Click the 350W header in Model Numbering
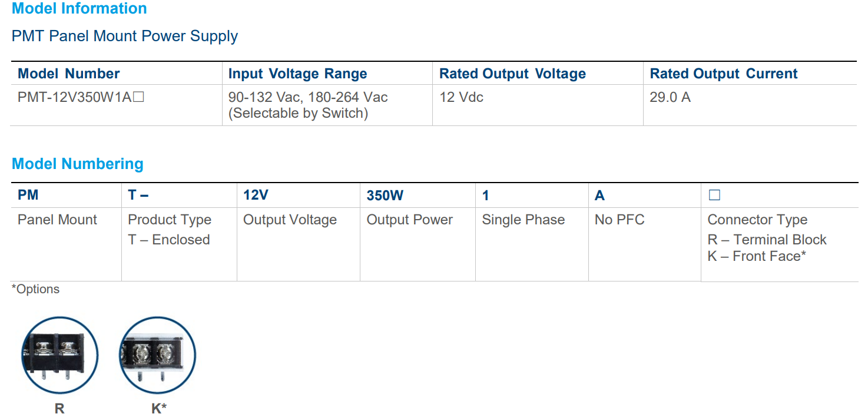The image size is (868, 414). point(385,196)
